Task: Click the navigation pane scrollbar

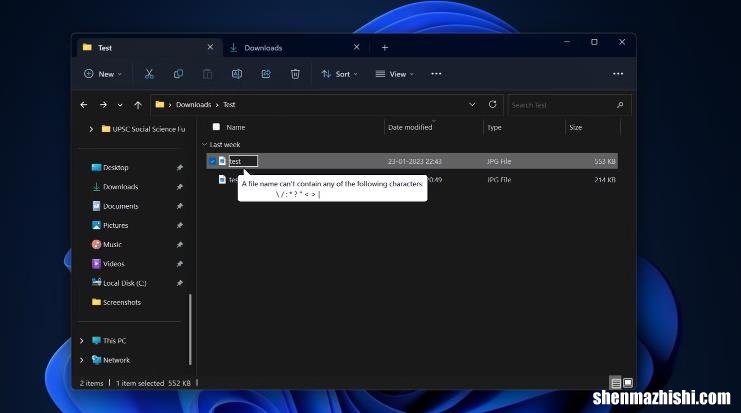Action: (190, 329)
